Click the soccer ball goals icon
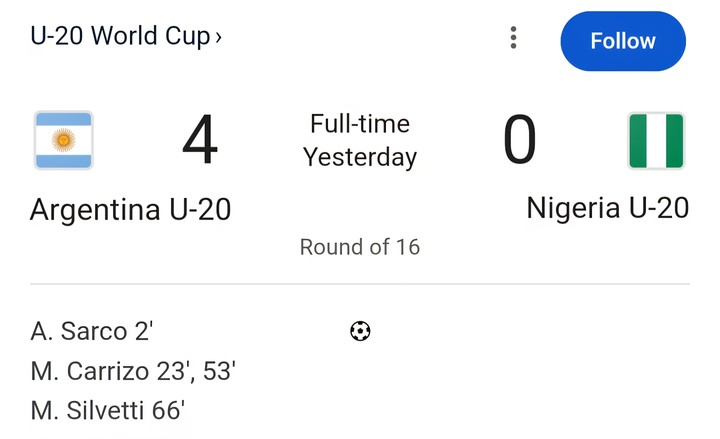Image resolution: width=720 pixels, height=439 pixels. (x=360, y=331)
